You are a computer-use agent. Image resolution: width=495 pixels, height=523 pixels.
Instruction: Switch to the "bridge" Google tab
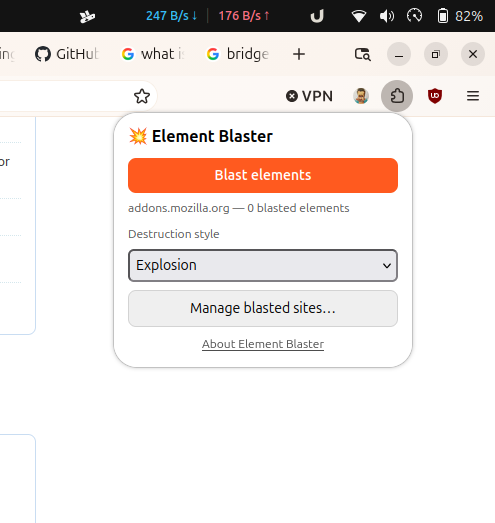coord(238,54)
